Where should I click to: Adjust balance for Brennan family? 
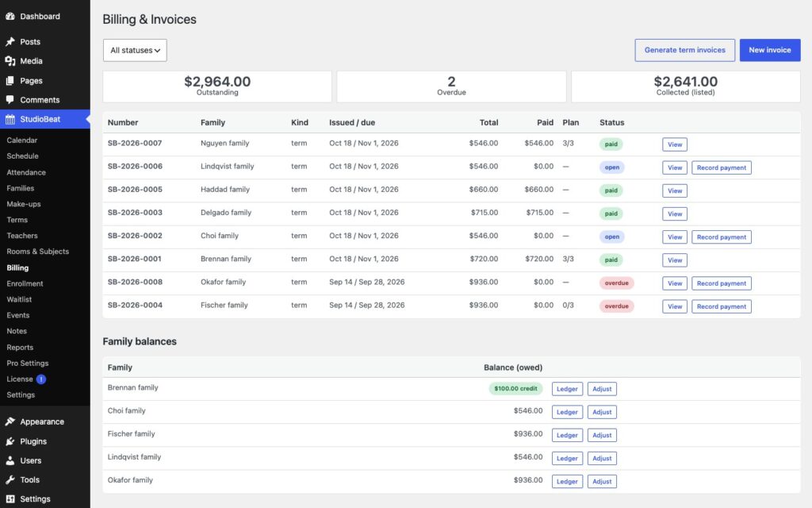tap(602, 389)
